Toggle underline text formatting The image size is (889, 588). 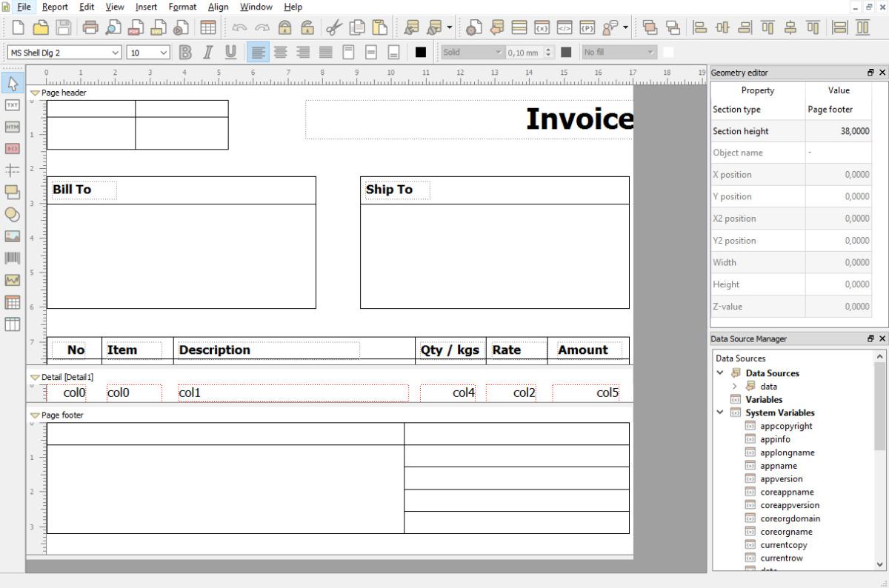pos(231,52)
